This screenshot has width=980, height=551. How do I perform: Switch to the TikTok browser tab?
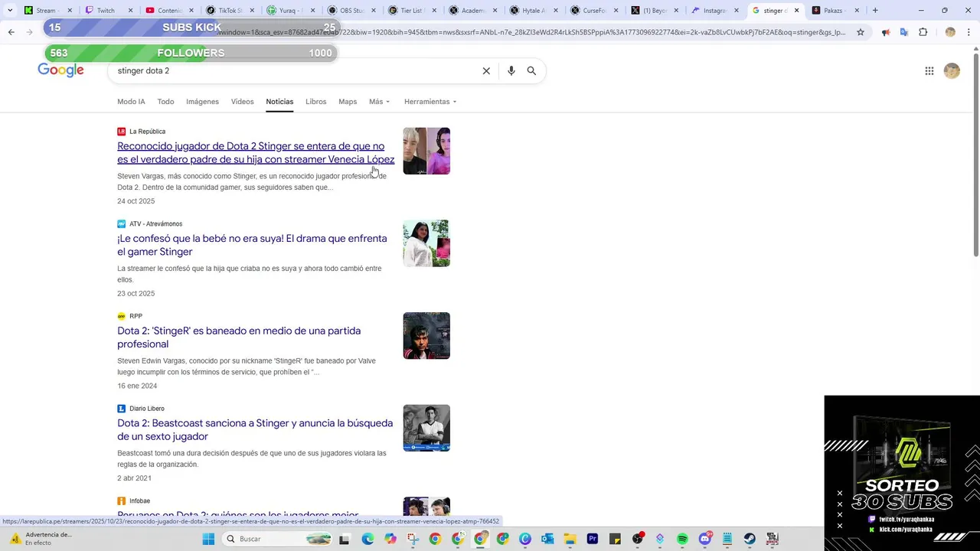point(228,11)
